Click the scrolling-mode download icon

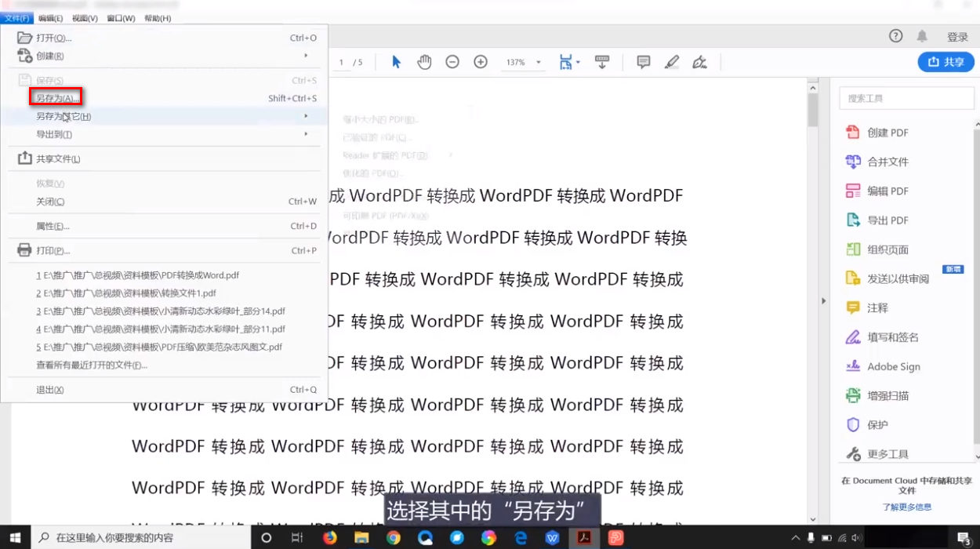pyautogui.click(x=602, y=62)
